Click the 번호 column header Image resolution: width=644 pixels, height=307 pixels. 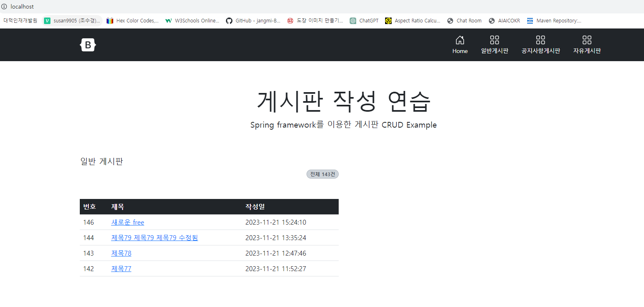[x=90, y=207]
